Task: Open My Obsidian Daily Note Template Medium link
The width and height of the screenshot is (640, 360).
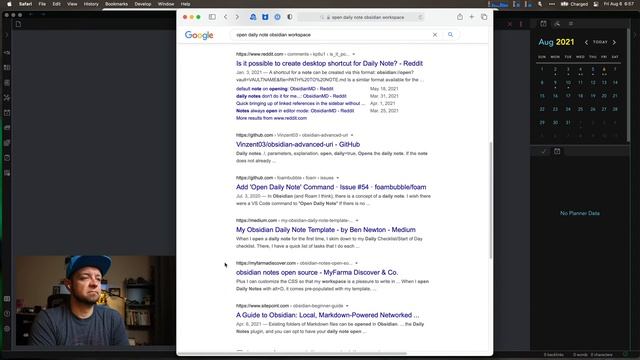Action: click(x=326, y=230)
